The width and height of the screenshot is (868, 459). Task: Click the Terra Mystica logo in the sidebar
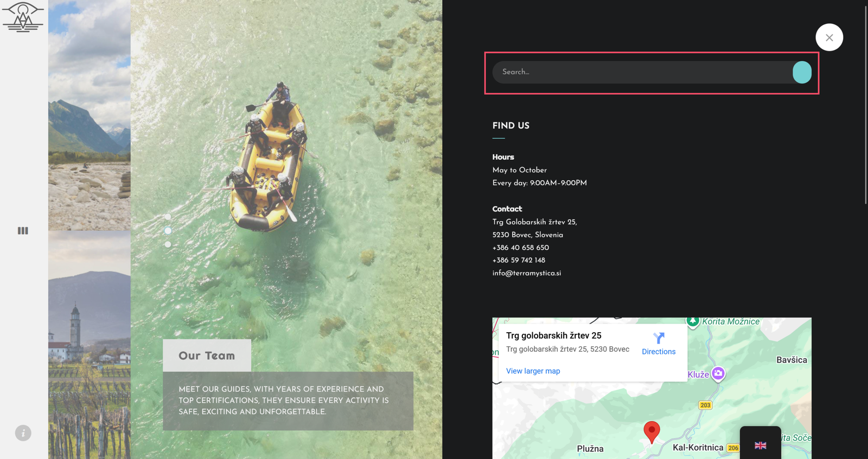coord(23,17)
